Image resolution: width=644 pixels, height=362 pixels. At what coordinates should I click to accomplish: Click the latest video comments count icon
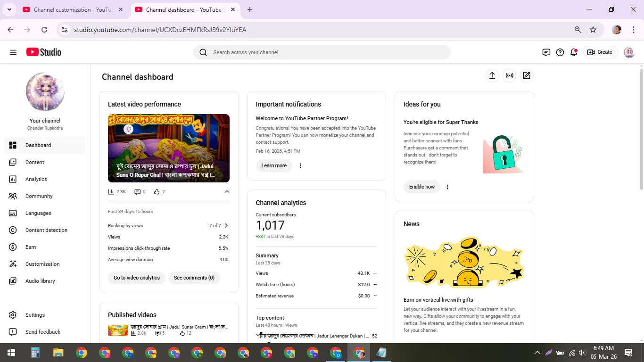point(138,192)
